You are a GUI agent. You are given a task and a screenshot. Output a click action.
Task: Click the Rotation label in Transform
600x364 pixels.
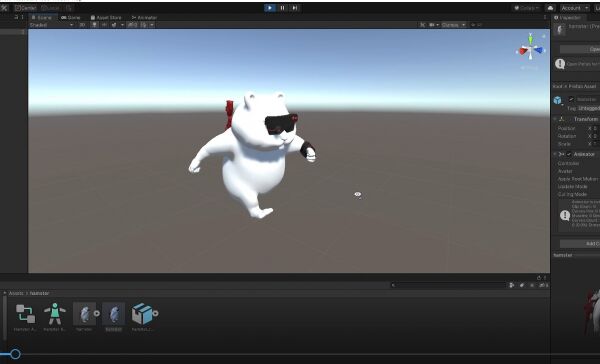coord(567,136)
